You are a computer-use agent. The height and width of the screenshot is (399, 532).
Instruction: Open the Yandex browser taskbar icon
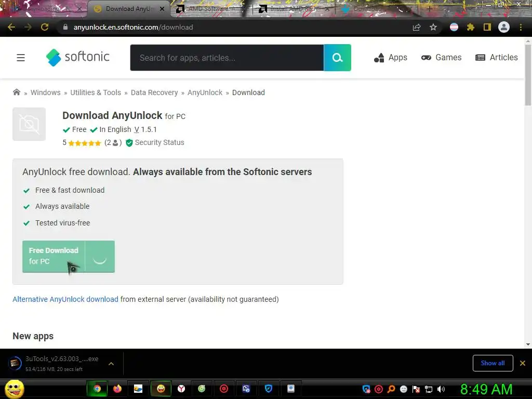181,389
